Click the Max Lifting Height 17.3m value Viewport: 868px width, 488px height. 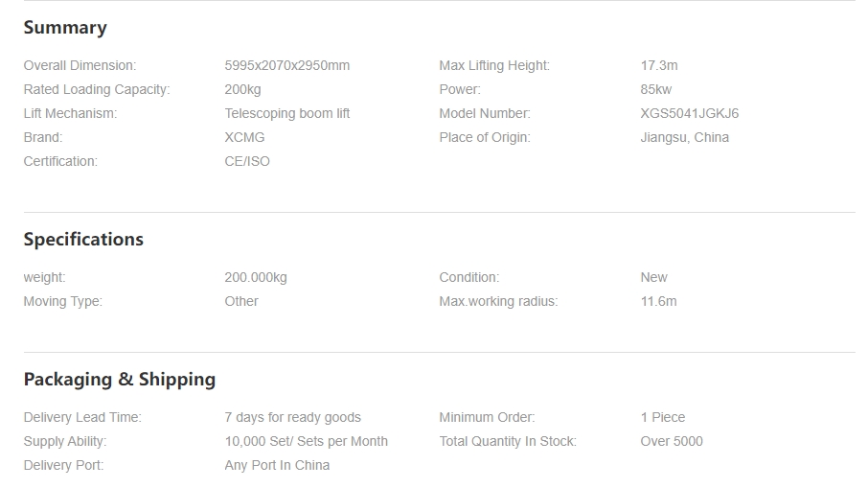pos(659,65)
